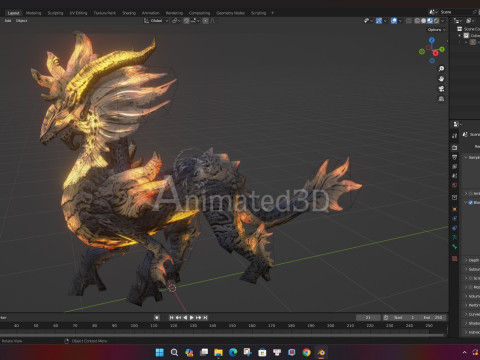The height and width of the screenshot is (360, 480).
Task: Open the viewport Object menu
Action: pyautogui.click(x=21, y=21)
